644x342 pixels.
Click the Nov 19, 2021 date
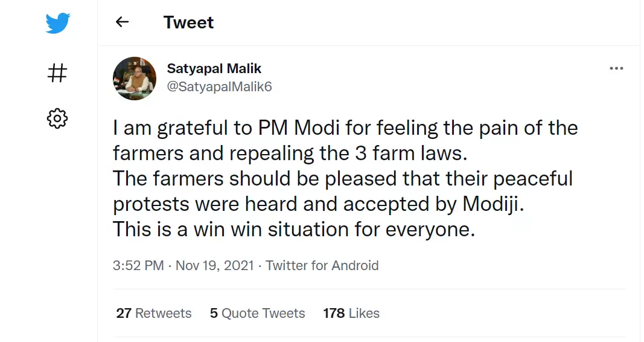pos(214,265)
